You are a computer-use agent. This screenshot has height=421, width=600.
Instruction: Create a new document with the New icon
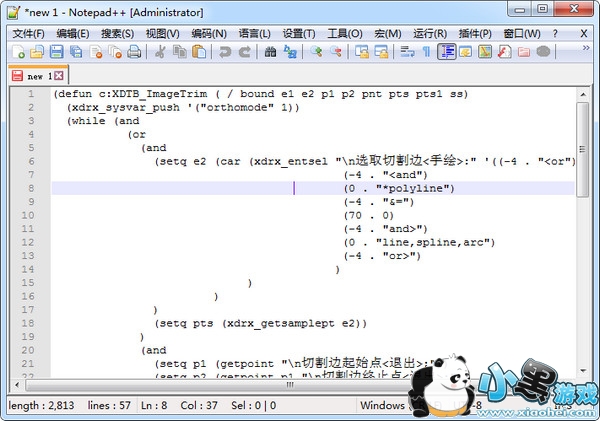[x=18, y=51]
